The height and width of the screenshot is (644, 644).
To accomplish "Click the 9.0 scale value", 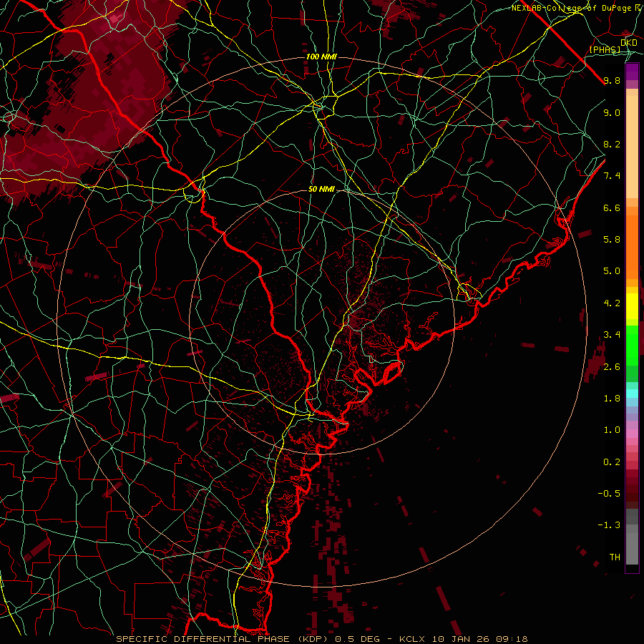I will [x=612, y=112].
